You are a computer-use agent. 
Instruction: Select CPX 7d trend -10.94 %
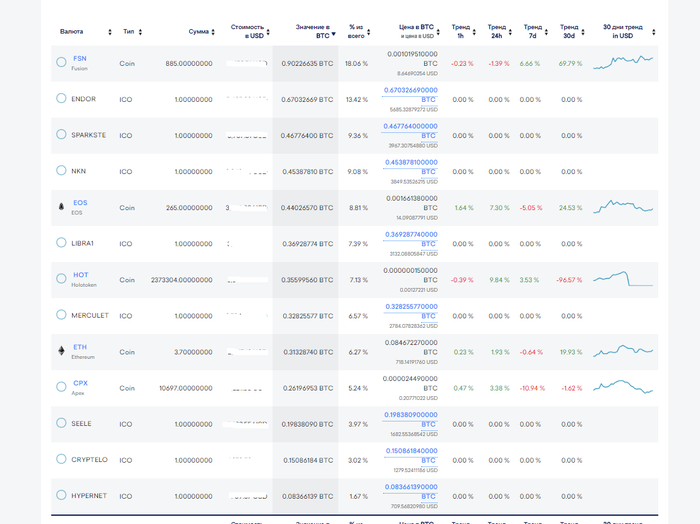[x=532, y=388]
